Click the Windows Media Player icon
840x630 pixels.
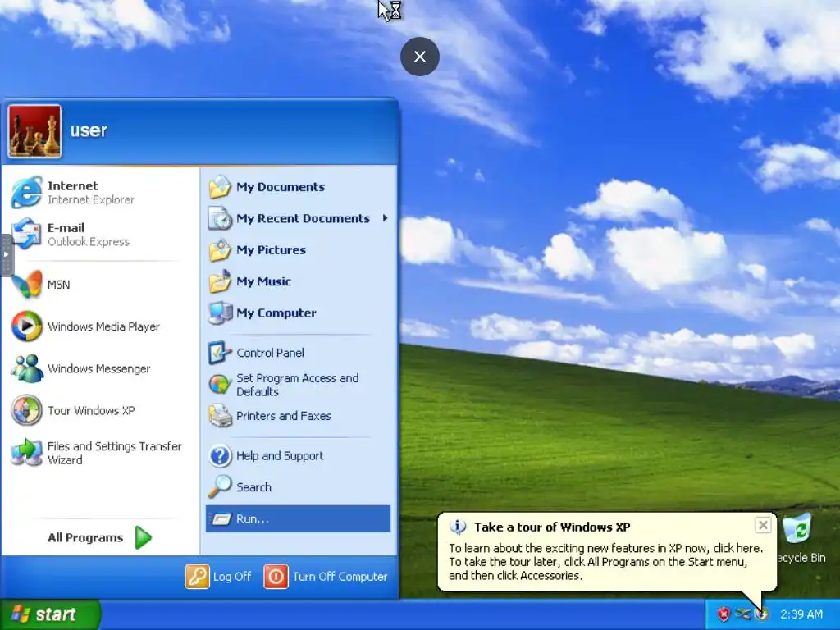click(26, 326)
